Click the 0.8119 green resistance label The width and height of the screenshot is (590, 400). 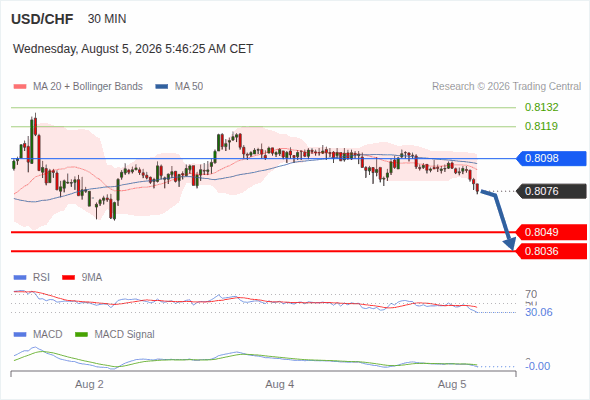pos(541,126)
